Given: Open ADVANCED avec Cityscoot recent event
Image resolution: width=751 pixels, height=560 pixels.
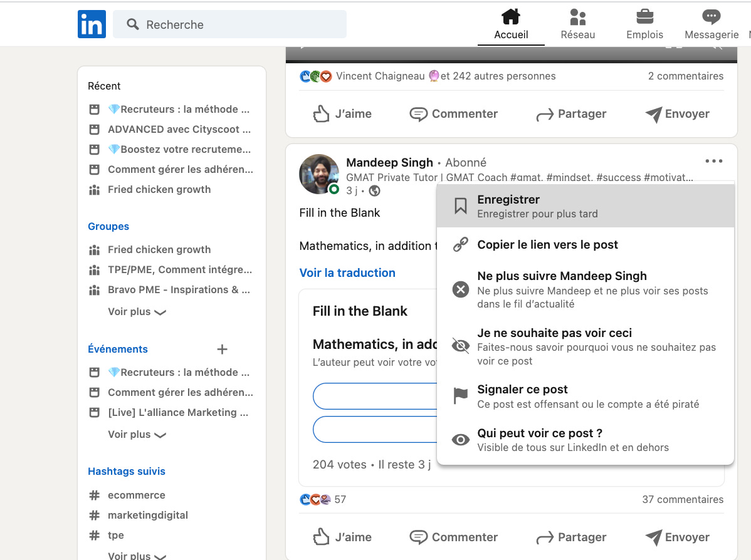Looking at the screenshot, I should 179,129.
